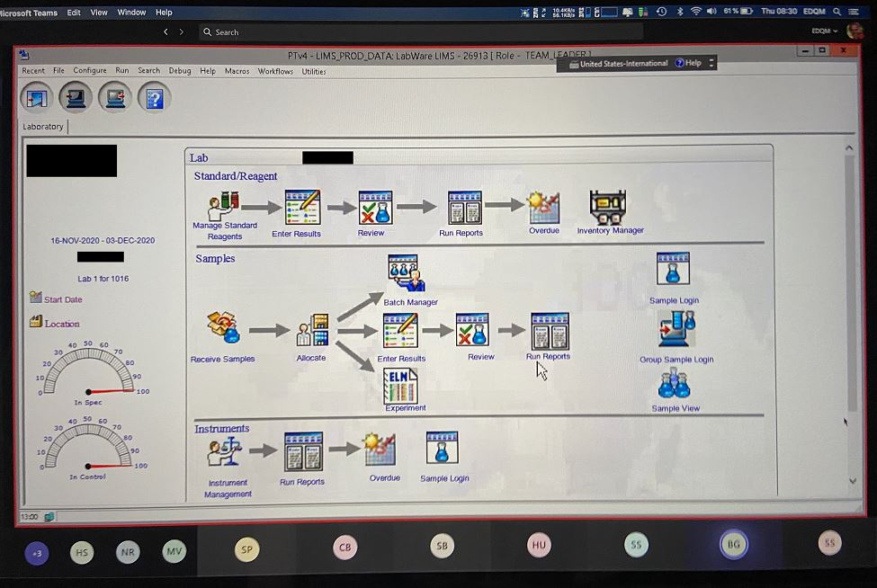Open the Batch Manager icon
877x588 pixels.
[407, 273]
